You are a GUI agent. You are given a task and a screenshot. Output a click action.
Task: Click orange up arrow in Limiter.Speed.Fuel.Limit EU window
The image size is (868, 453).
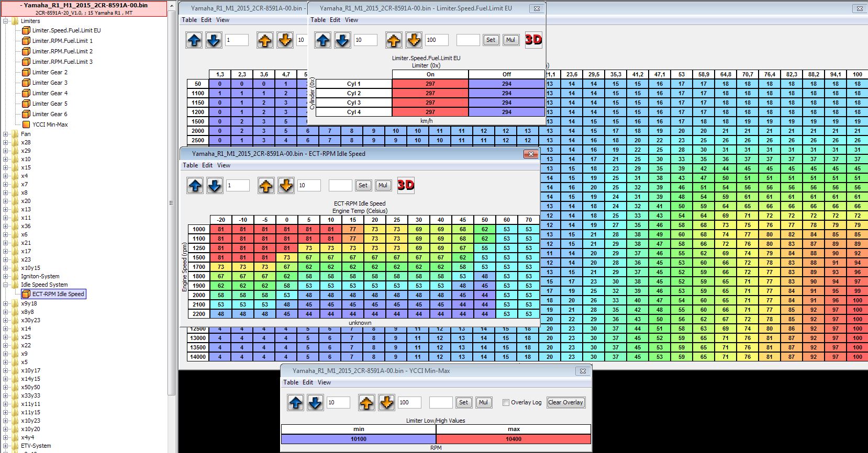pos(394,40)
